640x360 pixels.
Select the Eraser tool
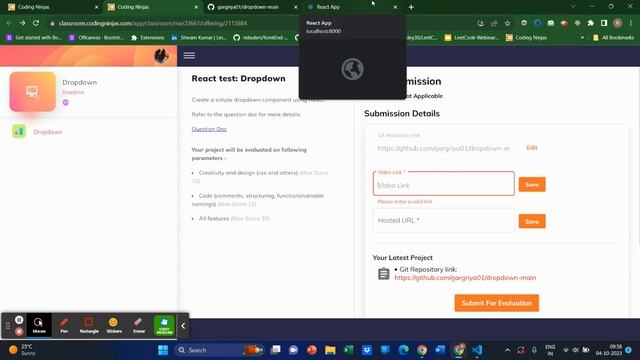tap(139, 325)
